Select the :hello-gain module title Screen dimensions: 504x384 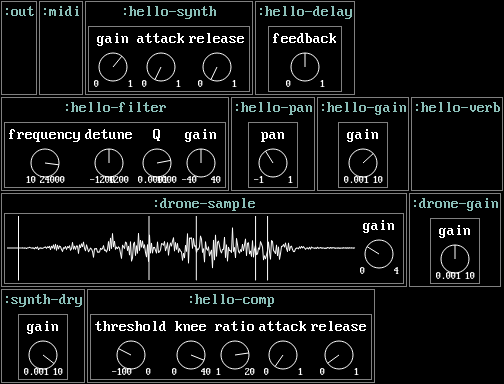tap(363, 108)
